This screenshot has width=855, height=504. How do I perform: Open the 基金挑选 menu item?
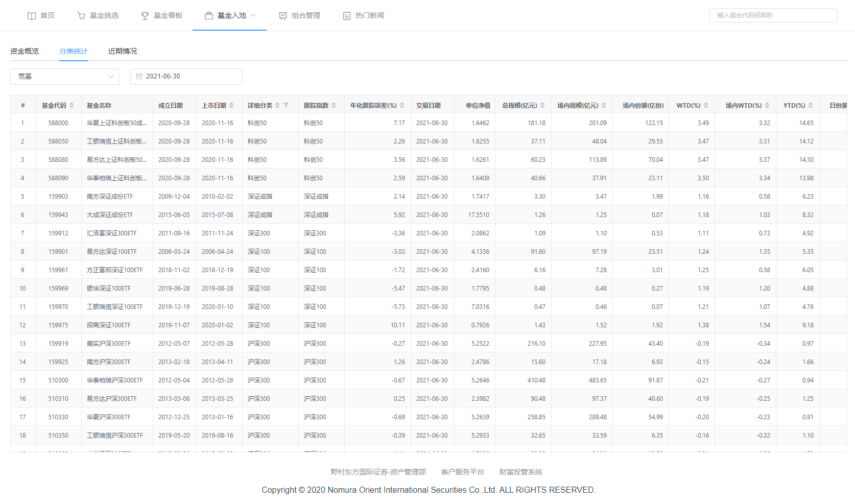pyautogui.click(x=98, y=16)
